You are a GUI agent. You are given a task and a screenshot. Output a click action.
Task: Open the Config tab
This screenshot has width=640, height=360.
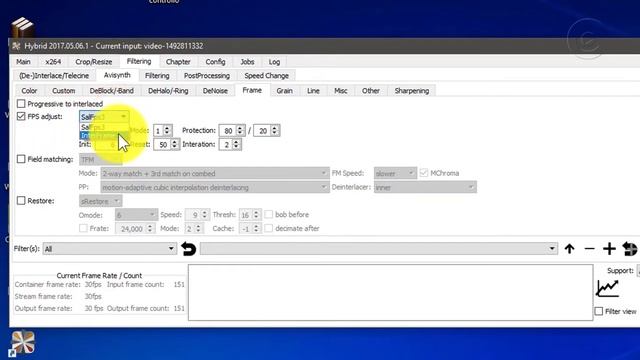[x=215, y=62]
